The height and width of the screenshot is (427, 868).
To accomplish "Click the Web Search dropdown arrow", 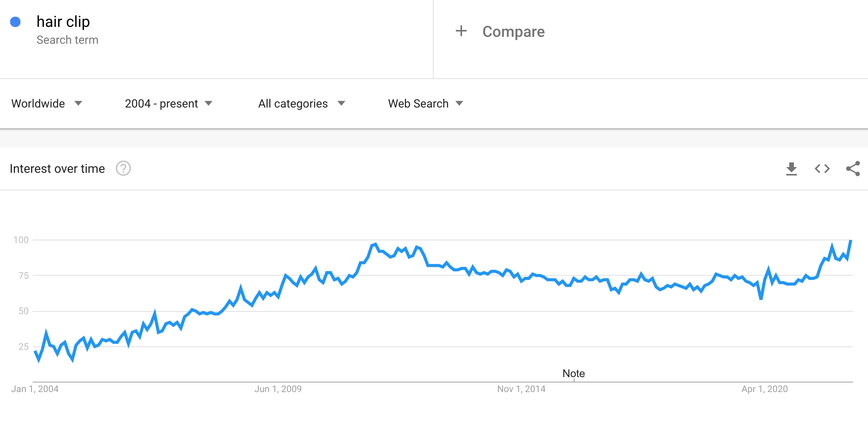I will (x=459, y=103).
